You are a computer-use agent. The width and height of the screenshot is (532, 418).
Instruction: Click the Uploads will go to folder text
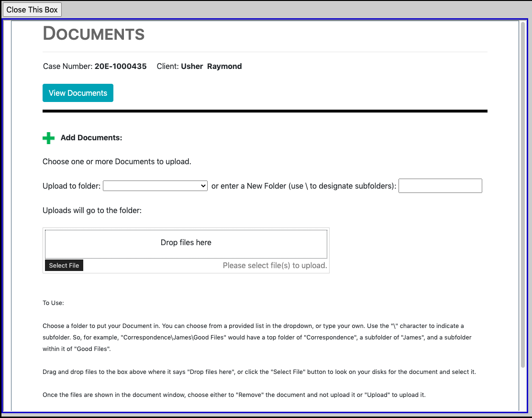(92, 210)
